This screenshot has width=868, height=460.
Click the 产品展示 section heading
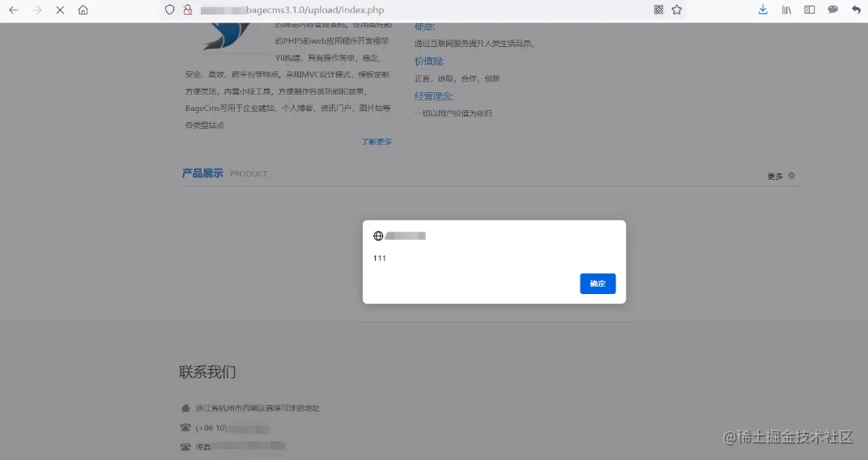pyautogui.click(x=202, y=173)
